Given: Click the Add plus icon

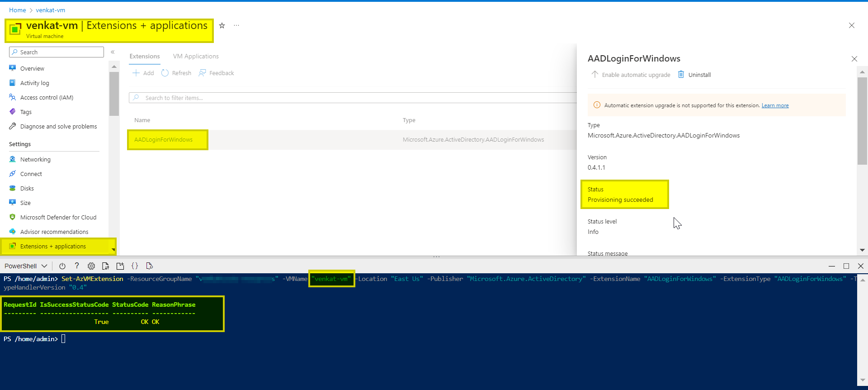Looking at the screenshot, I should pyautogui.click(x=136, y=73).
